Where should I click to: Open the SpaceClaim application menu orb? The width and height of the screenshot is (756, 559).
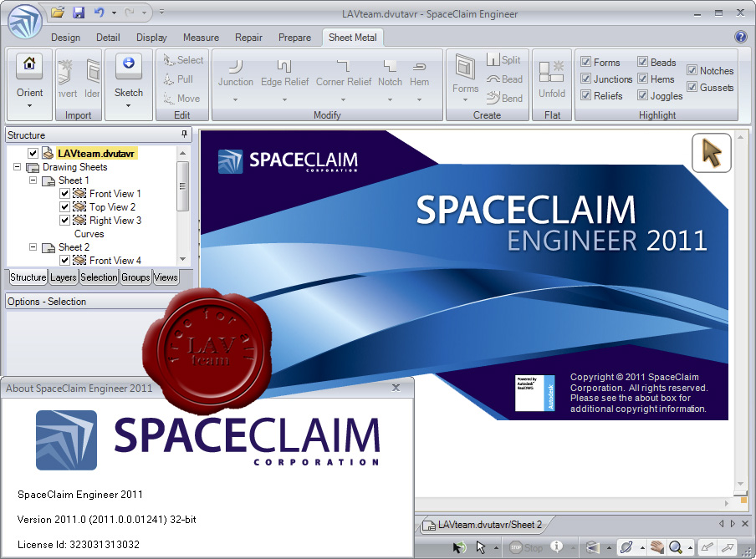click(25, 21)
